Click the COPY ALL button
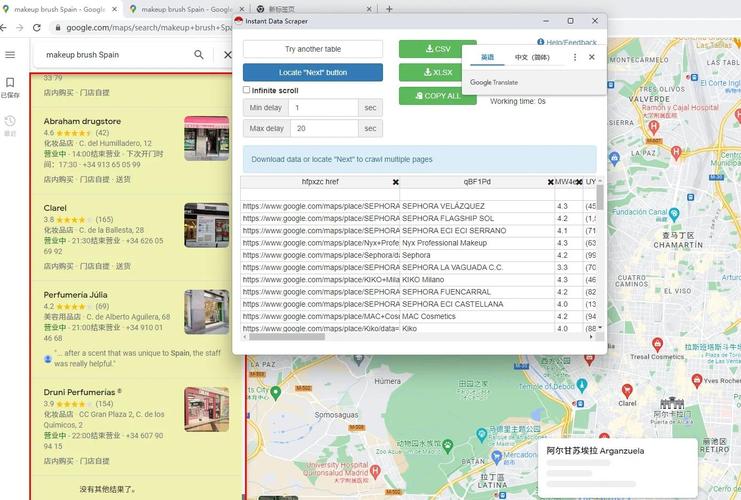Screen dimensions: 741x500 pyautogui.click(x=438, y=95)
